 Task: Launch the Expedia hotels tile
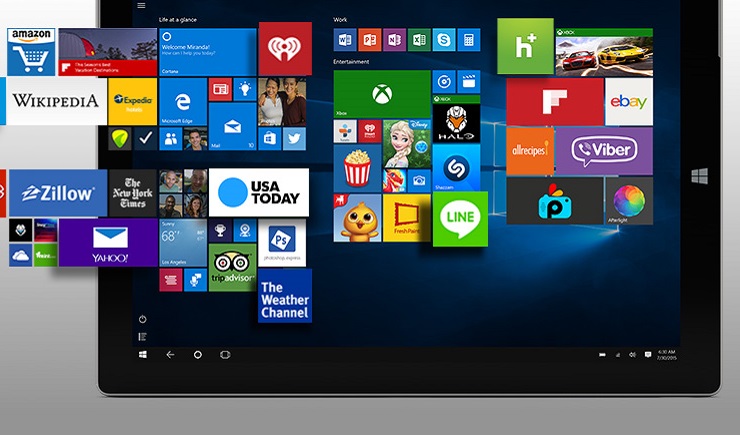133,101
